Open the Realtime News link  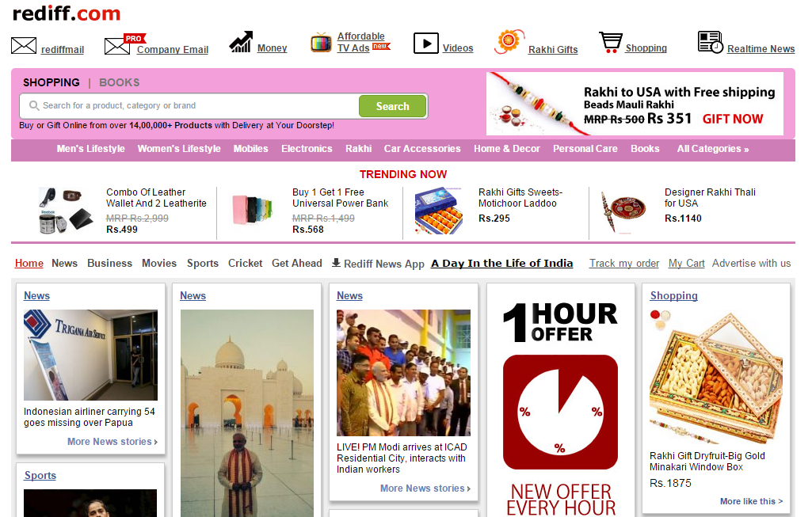(761, 48)
